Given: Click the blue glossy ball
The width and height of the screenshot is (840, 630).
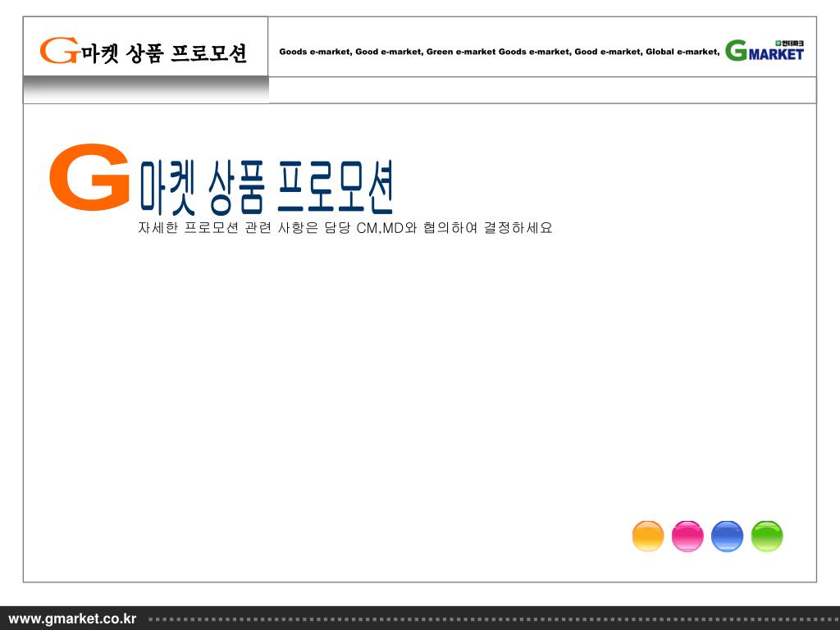Looking at the screenshot, I should [727, 536].
